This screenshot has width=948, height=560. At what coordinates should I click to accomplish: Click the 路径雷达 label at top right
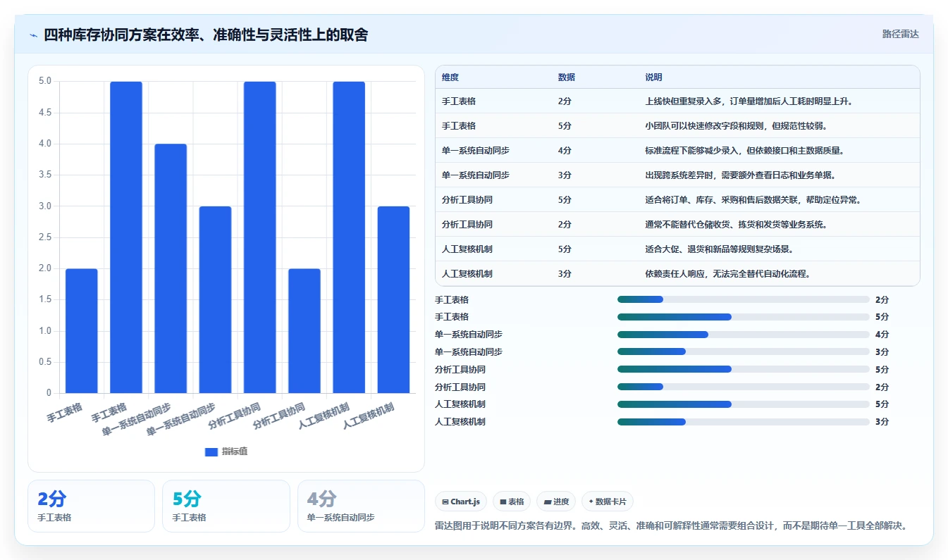(x=900, y=34)
